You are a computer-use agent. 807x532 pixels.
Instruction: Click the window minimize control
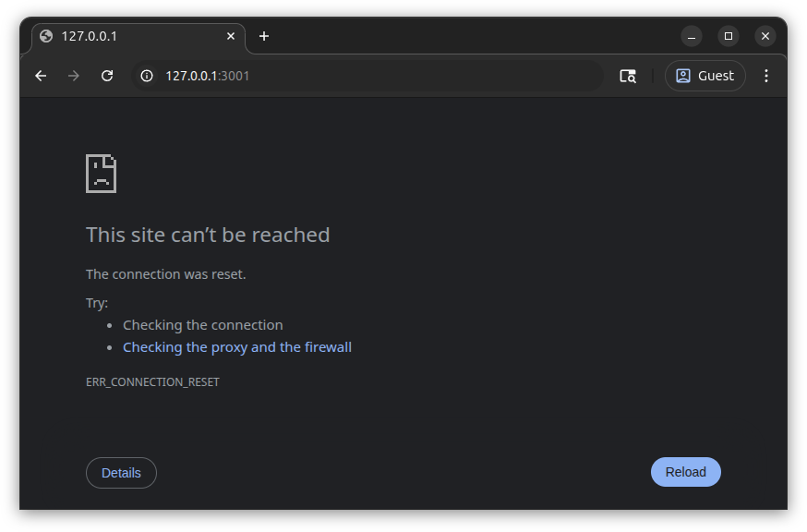click(x=692, y=36)
